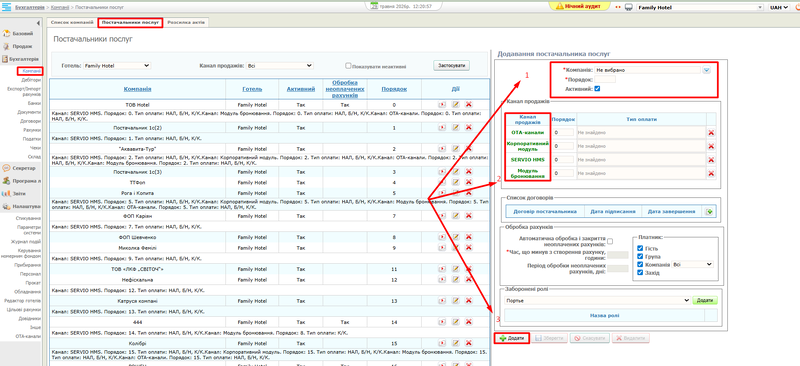Open Нічний аудит button in header

580,6
